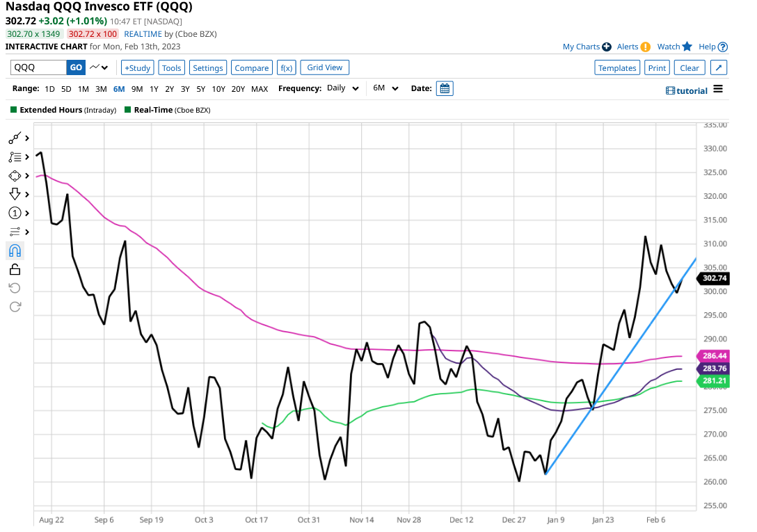Image resolution: width=757 pixels, height=532 pixels.
Task: Open chart Settings
Action: point(207,67)
